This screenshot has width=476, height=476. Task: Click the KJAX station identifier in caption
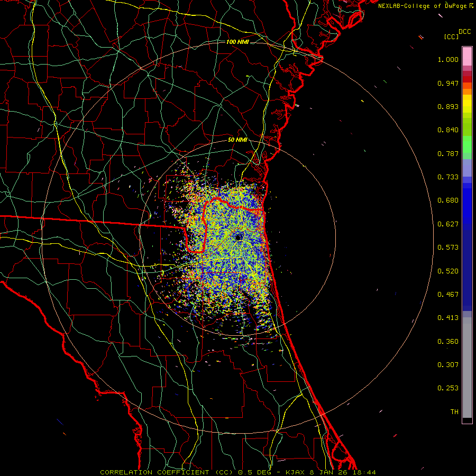pos(296,472)
